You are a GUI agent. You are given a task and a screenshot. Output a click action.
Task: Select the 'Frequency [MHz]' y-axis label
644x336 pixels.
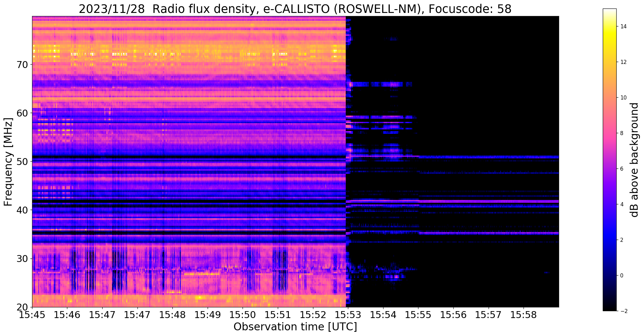(8, 162)
